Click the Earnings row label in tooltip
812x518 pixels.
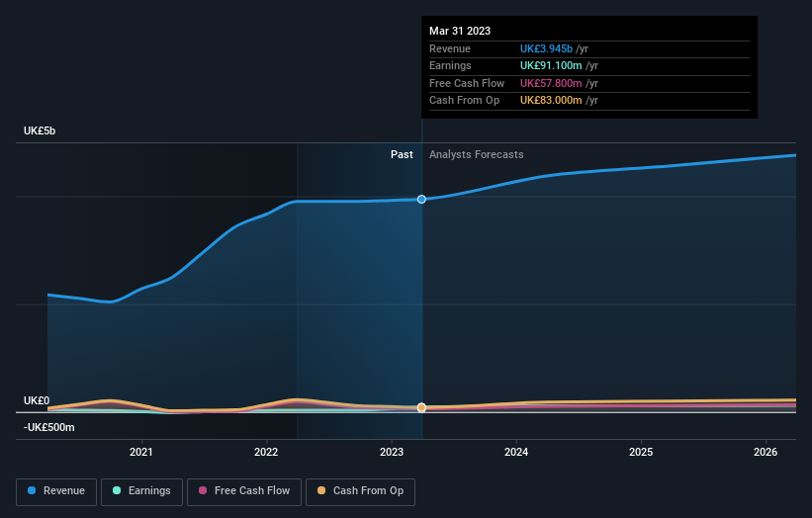[x=451, y=65]
